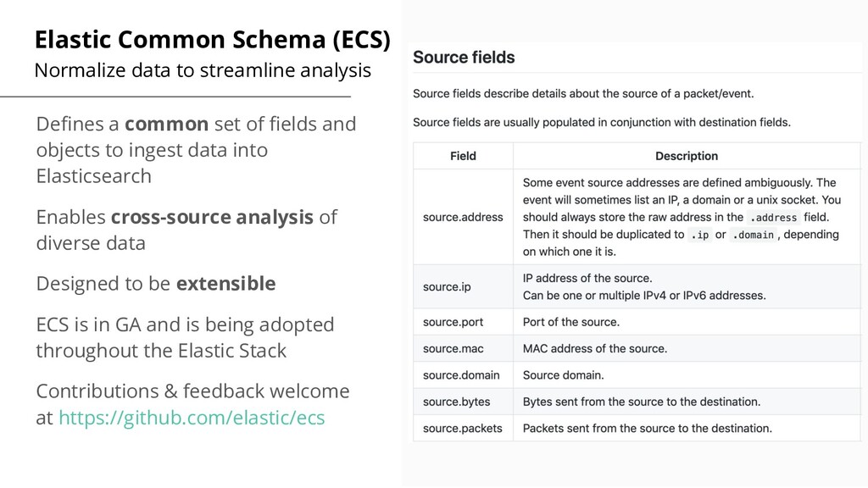Image resolution: width=868 pixels, height=488 pixels.
Task: Click the '.domain' inline code tag
Action: [753, 235]
